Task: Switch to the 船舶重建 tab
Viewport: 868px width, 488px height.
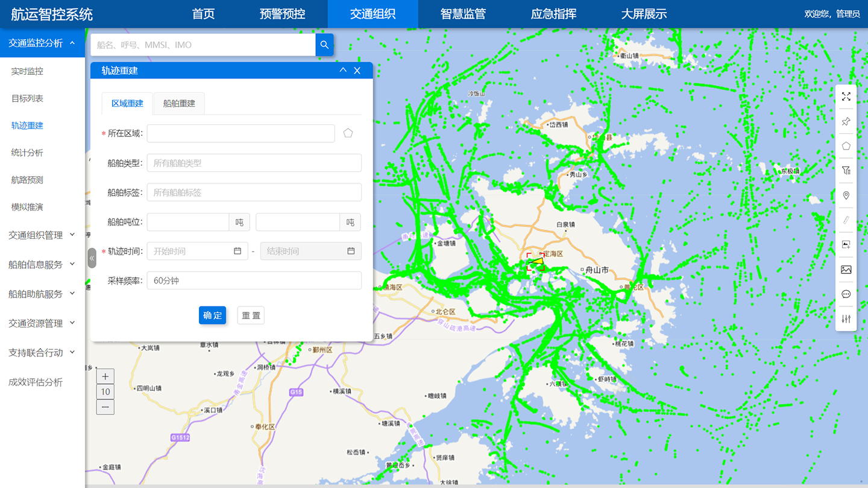Action: (179, 103)
